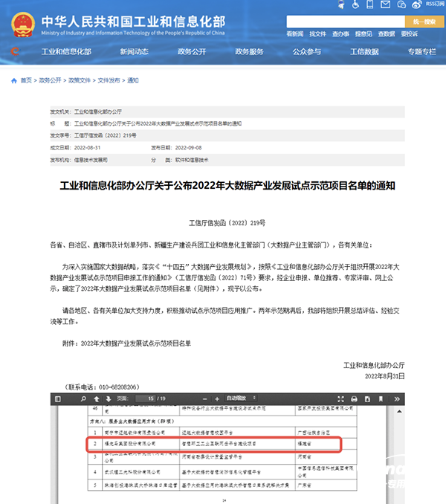Open 政务服务 nav menu

(249, 51)
